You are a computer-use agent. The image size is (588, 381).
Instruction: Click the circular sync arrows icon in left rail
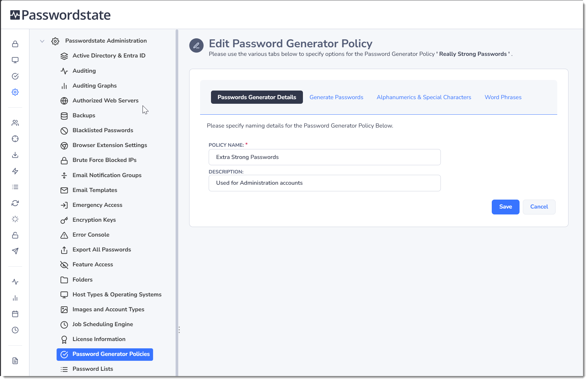pos(15,203)
